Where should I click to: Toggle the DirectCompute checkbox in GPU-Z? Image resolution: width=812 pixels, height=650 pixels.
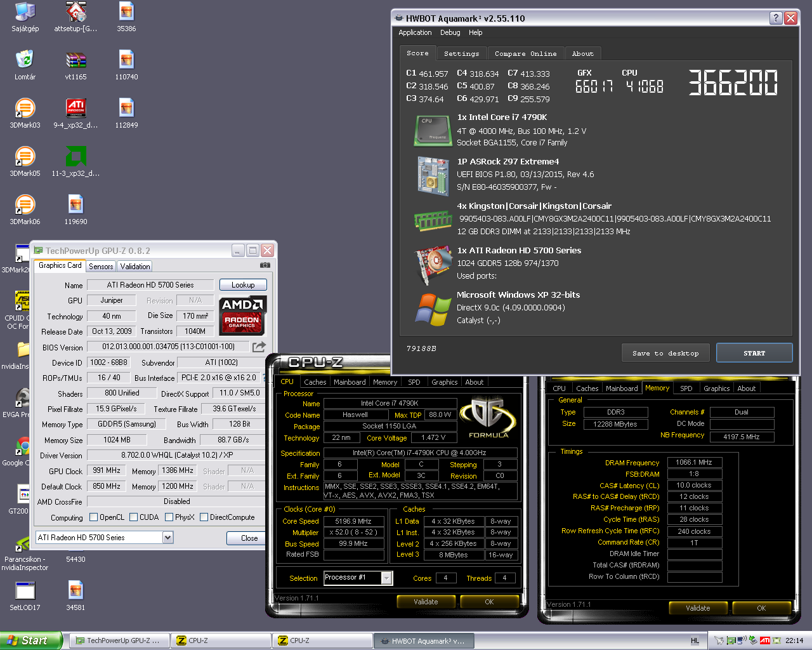[204, 517]
